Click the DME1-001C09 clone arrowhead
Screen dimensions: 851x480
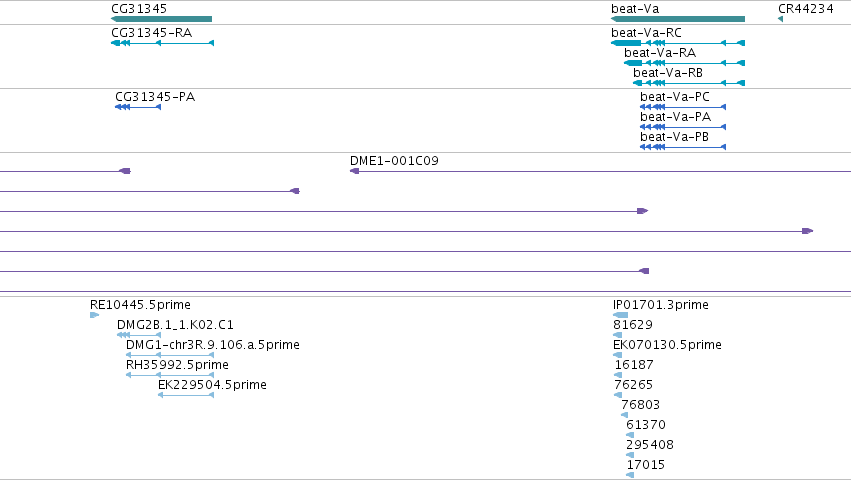[354, 171]
